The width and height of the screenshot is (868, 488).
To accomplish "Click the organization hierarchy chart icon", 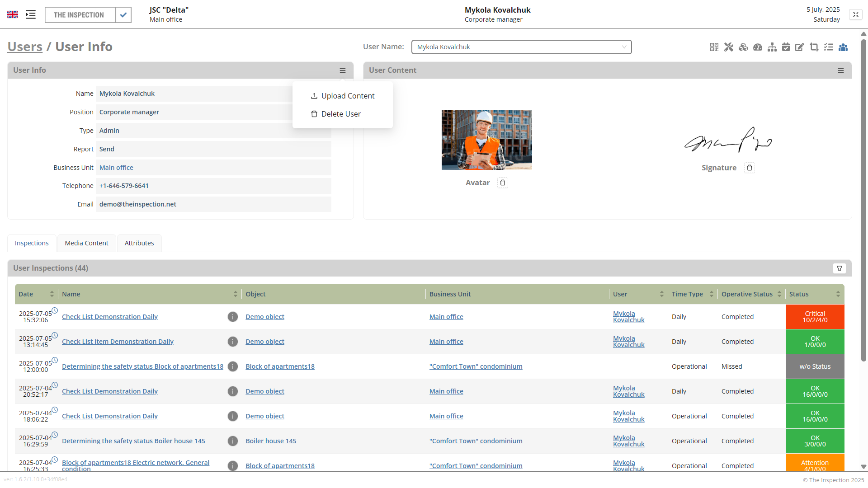I will (772, 47).
